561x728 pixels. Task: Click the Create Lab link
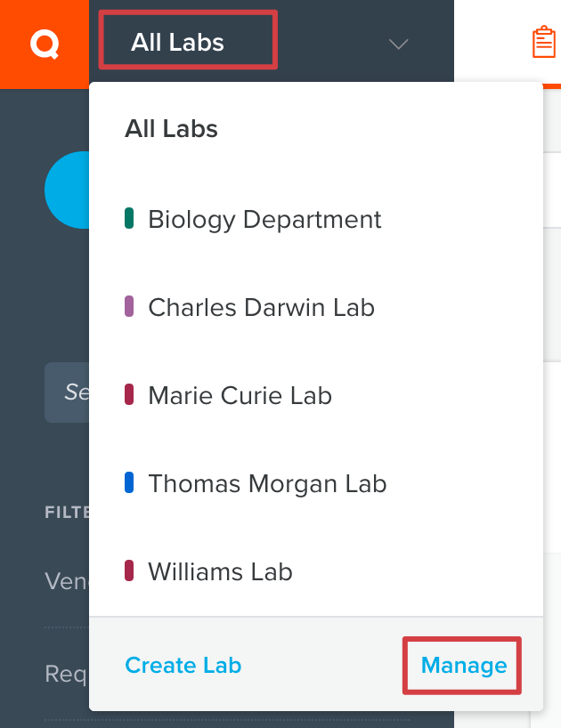[x=183, y=665]
